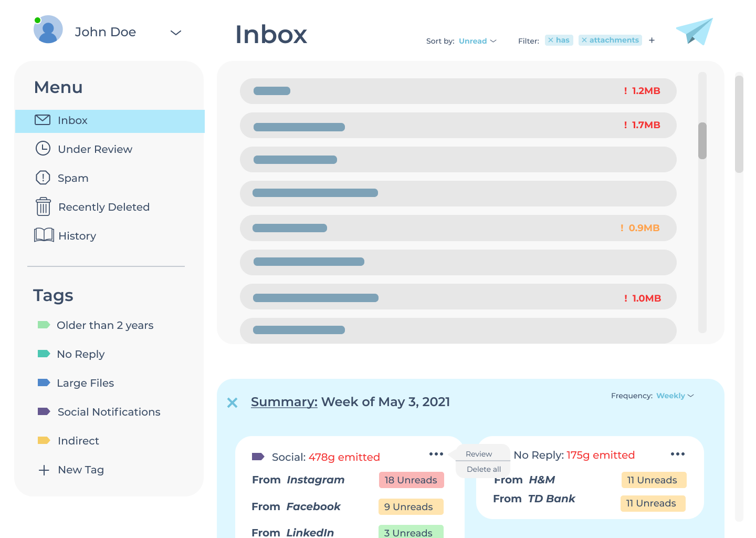Remove the 'has' filter chip
The image size is (756, 538).
pyautogui.click(x=551, y=39)
